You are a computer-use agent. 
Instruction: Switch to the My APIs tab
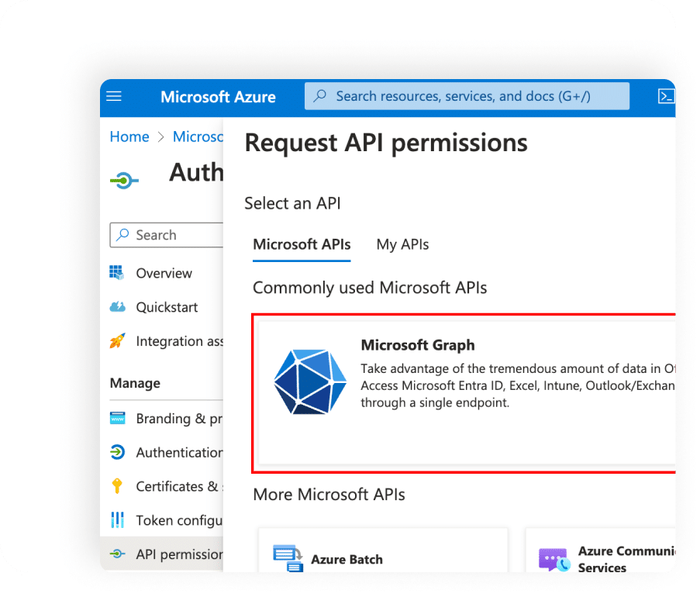coord(402,245)
